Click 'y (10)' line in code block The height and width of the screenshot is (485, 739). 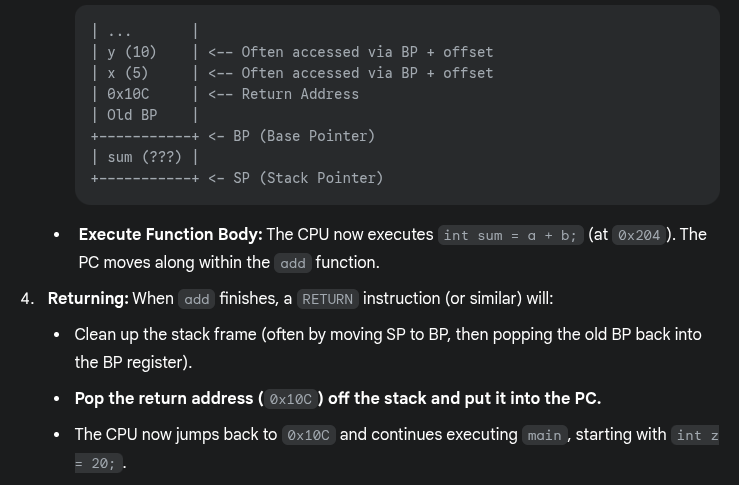click(132, 52)
